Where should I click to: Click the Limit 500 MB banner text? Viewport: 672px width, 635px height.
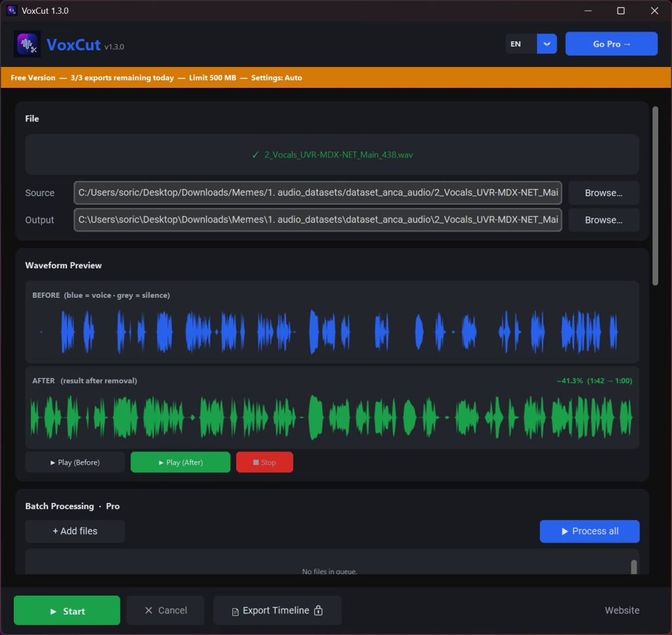[213, 77]
